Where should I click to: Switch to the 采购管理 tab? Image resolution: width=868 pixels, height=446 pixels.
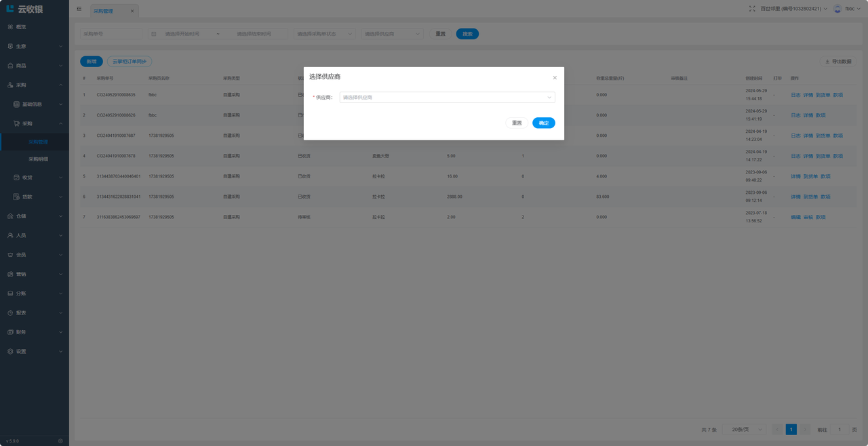point(104,12)
